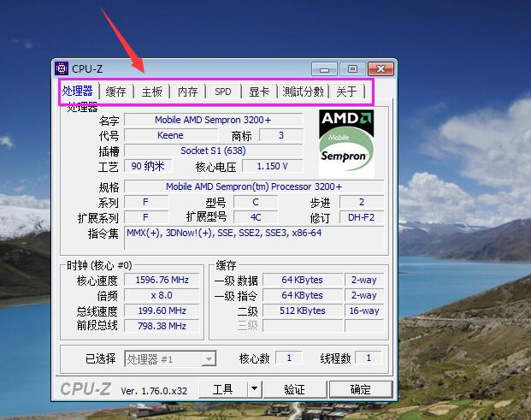Click the 确定 button
The width and height of the screenshot is (531, 420).
(361, 389)
